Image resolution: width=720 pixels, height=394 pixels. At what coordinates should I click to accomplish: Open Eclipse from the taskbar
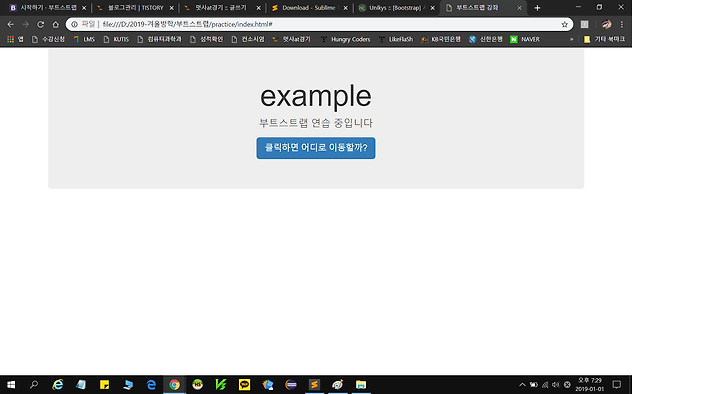tap(291, 384)
